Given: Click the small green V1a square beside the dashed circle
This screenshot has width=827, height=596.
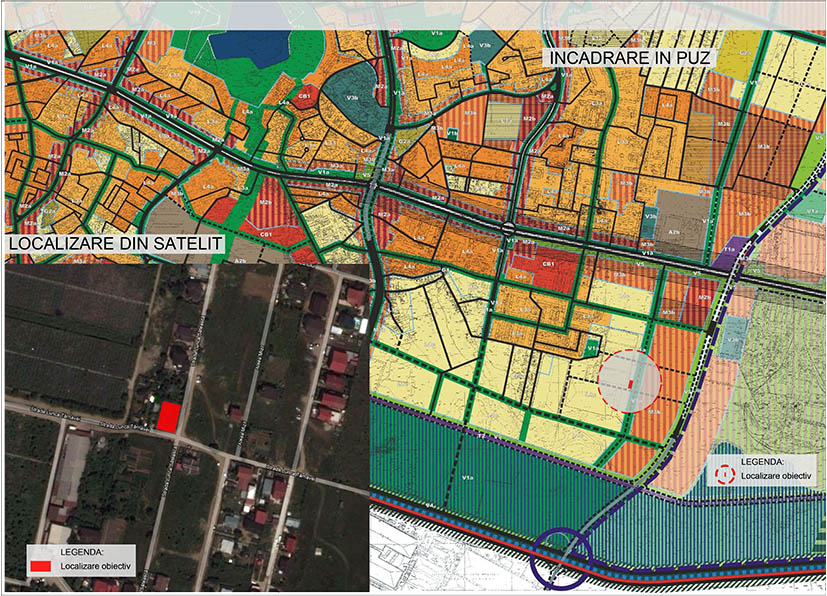Looking at the screenshot, I should [592, 349].
